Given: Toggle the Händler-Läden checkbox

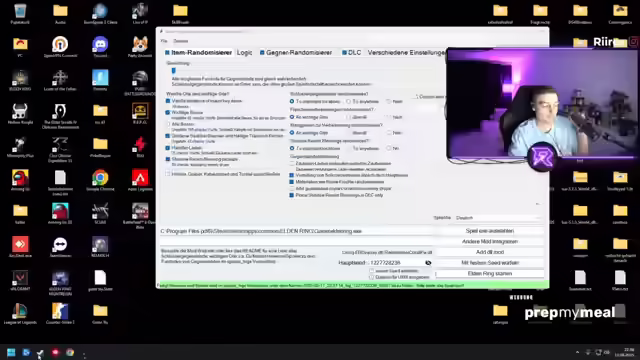Looking at the screenshot, I should coord(168,148).
